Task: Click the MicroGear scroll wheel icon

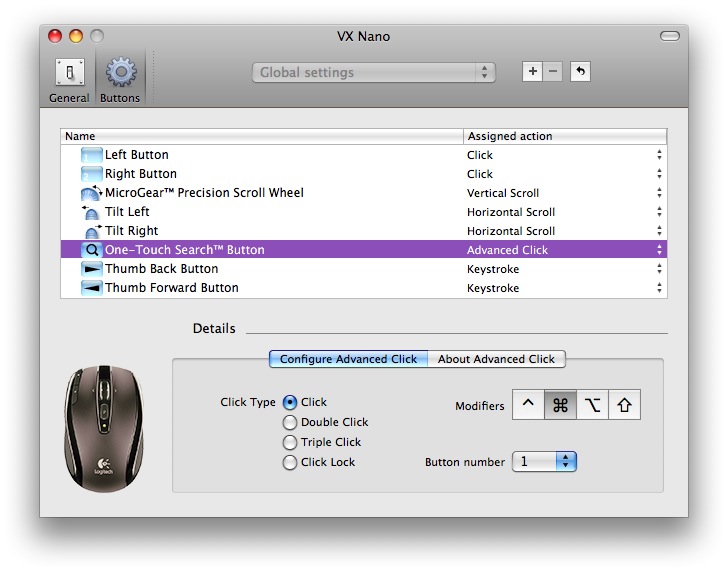Action: (91, 193)
